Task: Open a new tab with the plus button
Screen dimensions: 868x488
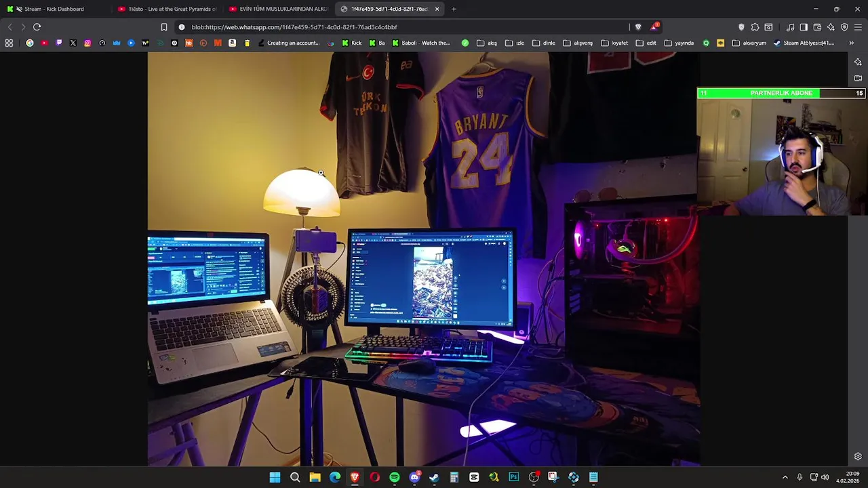Action: click(x=454, y=9)
